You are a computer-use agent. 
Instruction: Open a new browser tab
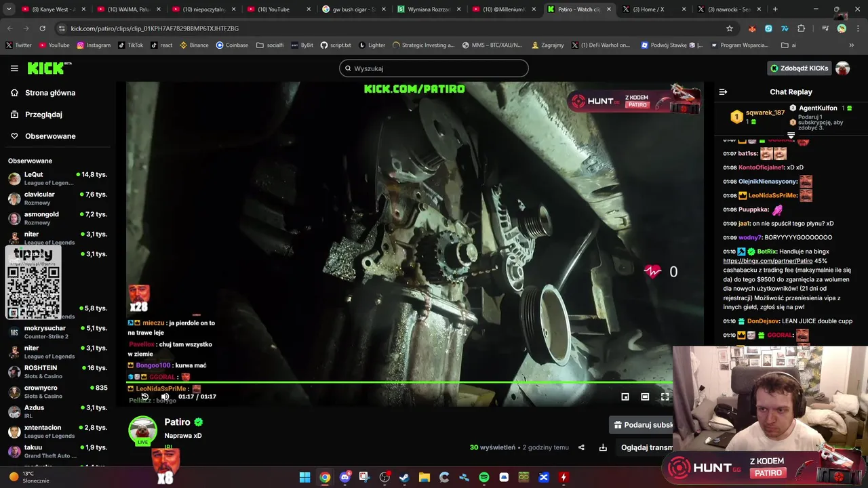(x=775, y=9)
